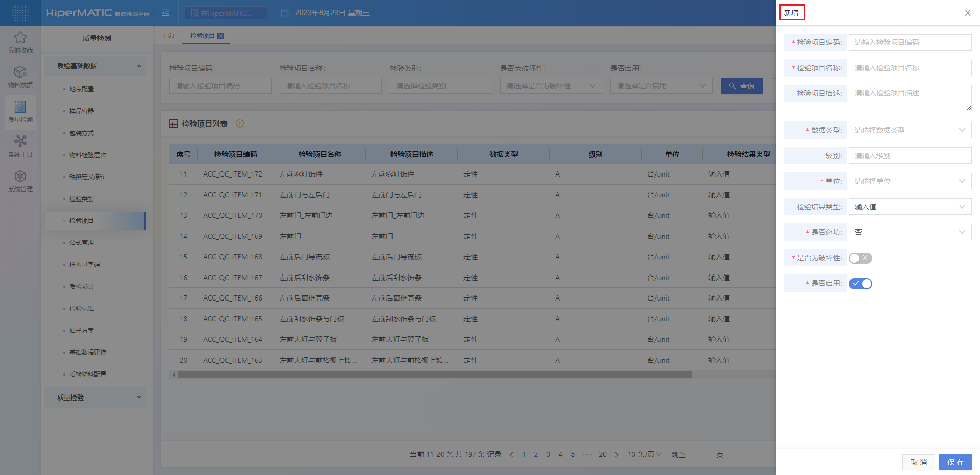Click the 级别 input field
The height and width of the screenshot is (475, 980).
910,156
